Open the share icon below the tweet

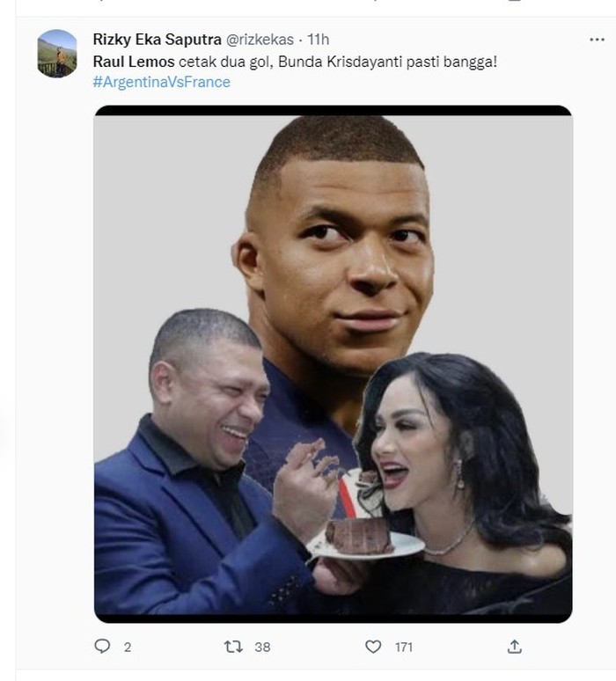pyautogui.click(x=515, y=647)
